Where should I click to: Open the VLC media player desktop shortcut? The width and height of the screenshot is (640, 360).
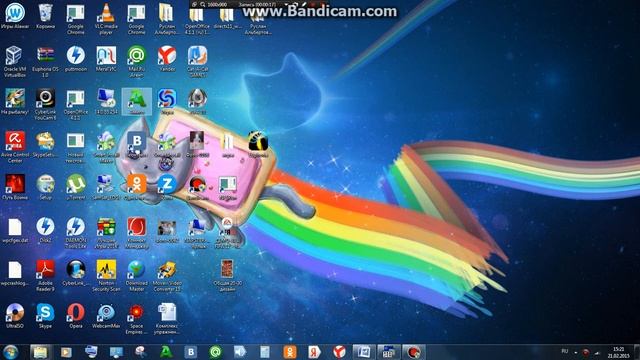click(106, 18)
